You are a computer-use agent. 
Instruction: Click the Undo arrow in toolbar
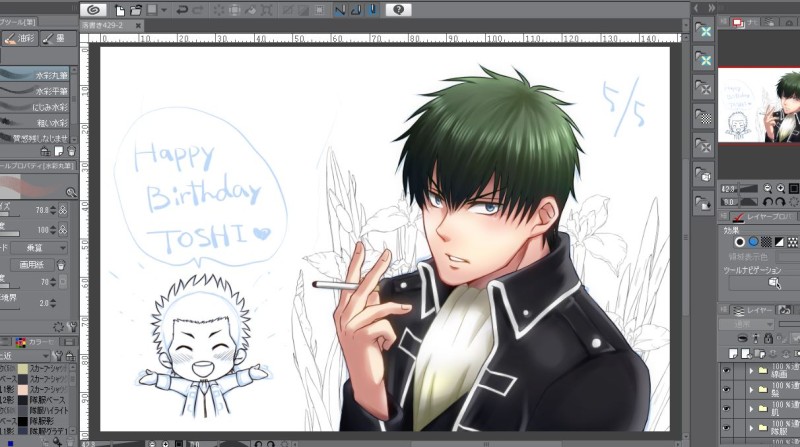tap(182, 10)
